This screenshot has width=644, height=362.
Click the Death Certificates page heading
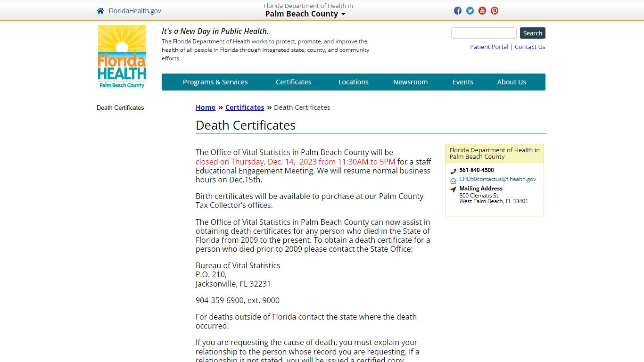coord(246,125)
